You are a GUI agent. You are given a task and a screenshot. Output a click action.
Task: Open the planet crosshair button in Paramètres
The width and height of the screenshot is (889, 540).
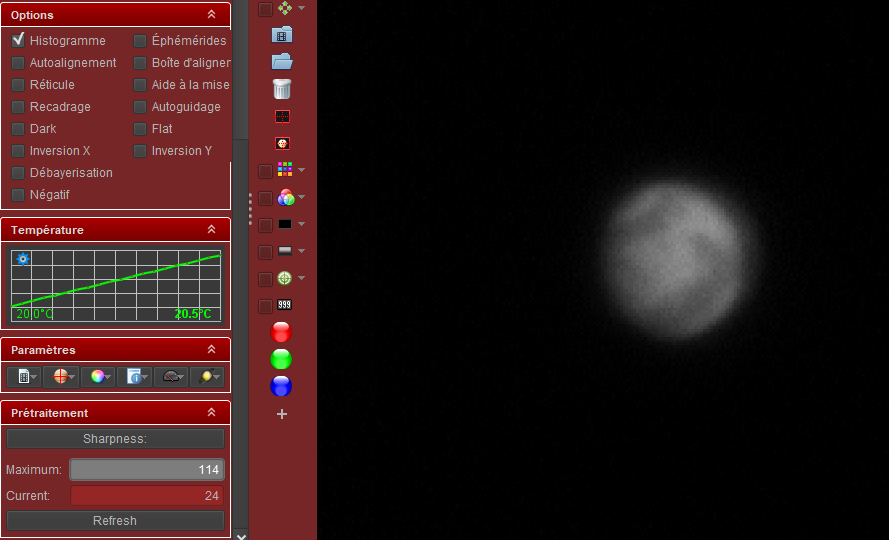(61, 377)
